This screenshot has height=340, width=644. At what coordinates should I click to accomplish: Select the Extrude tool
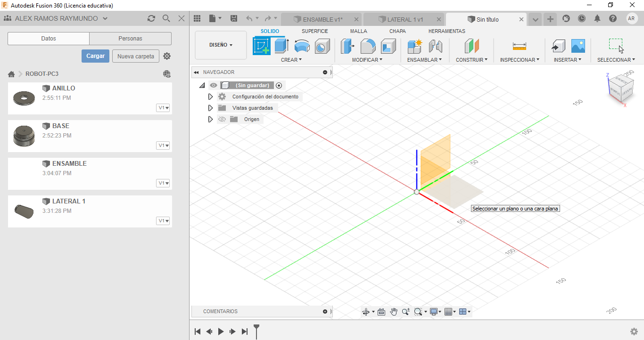tap(282, 46)
